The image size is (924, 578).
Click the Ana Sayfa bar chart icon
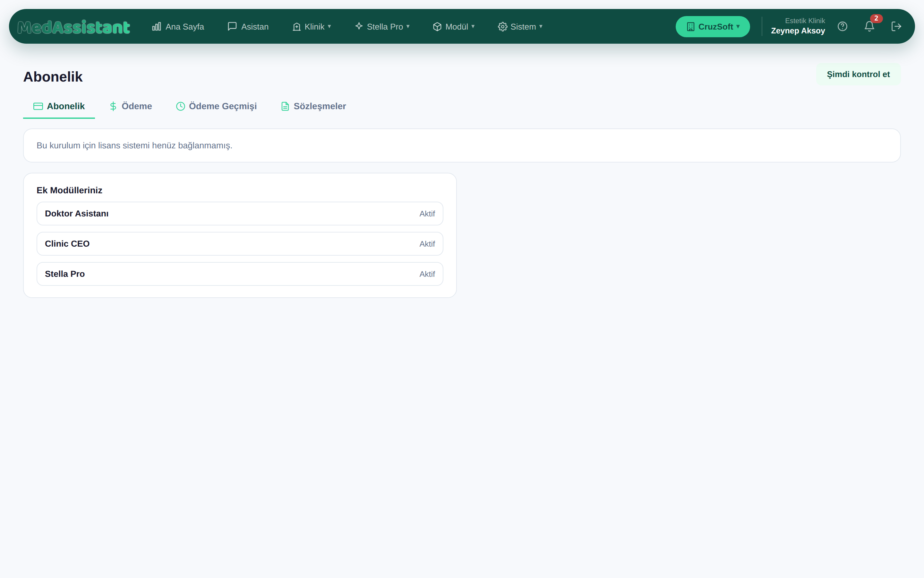pos(157,26)
